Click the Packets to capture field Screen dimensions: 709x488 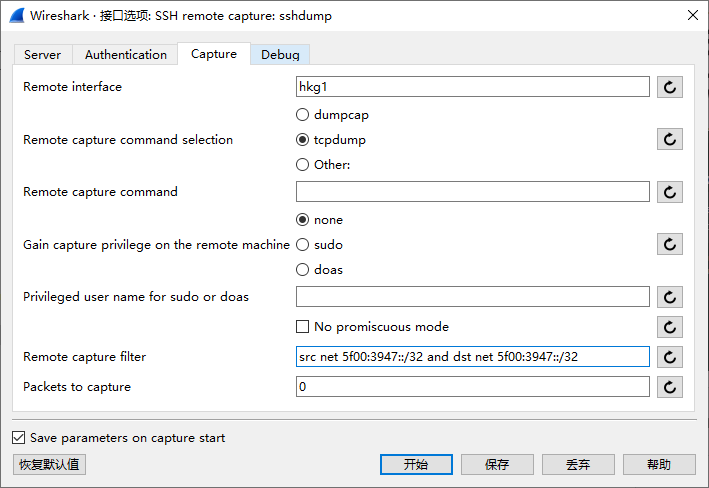click(473, 387)
